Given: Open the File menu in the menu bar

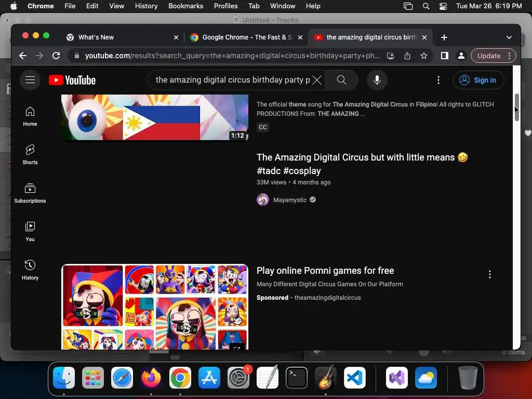Looking at the screenshot, I should click(70, 6).
